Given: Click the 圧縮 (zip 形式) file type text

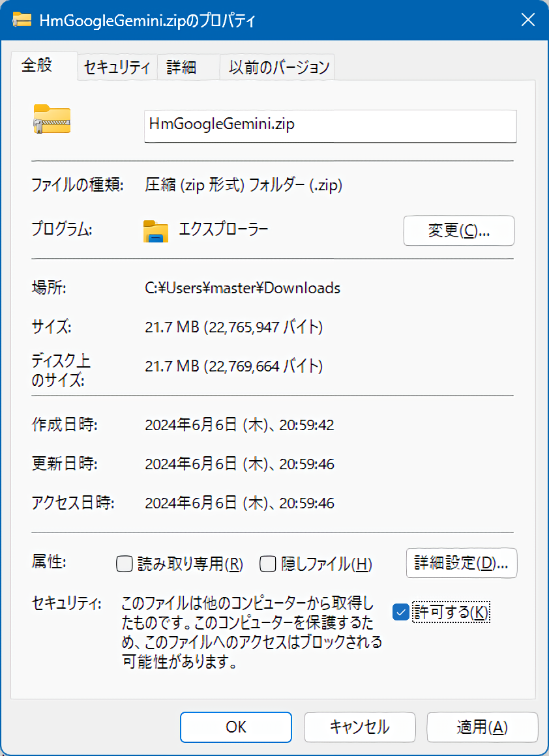Looking at the screenshot, I should (243, 185).
